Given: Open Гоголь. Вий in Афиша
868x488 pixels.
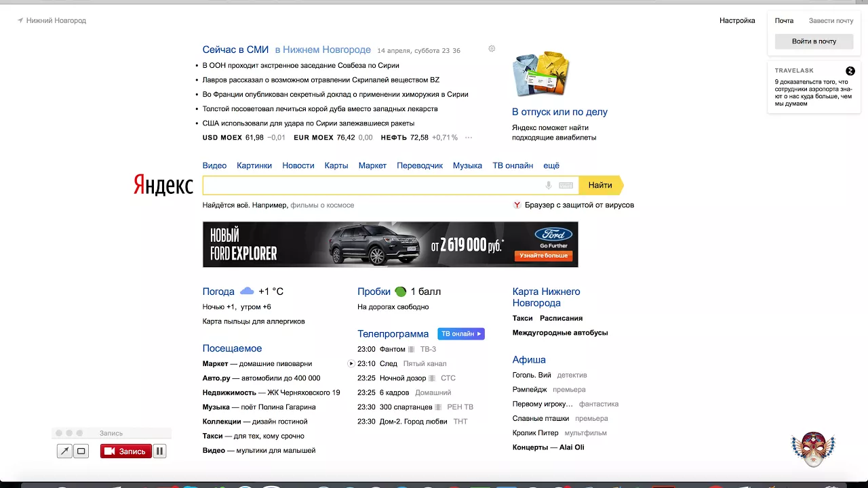Looking at the screenshot, I should click(532, 375).
